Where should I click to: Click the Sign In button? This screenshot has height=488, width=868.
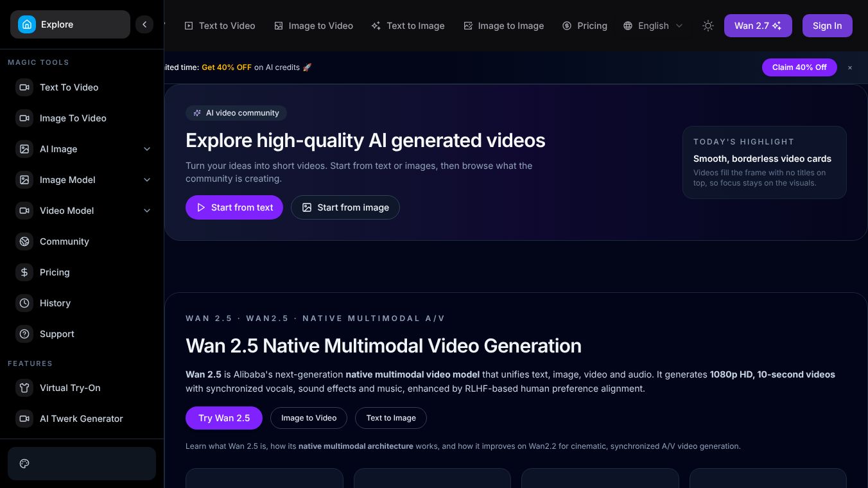click(x=827, y=26)
